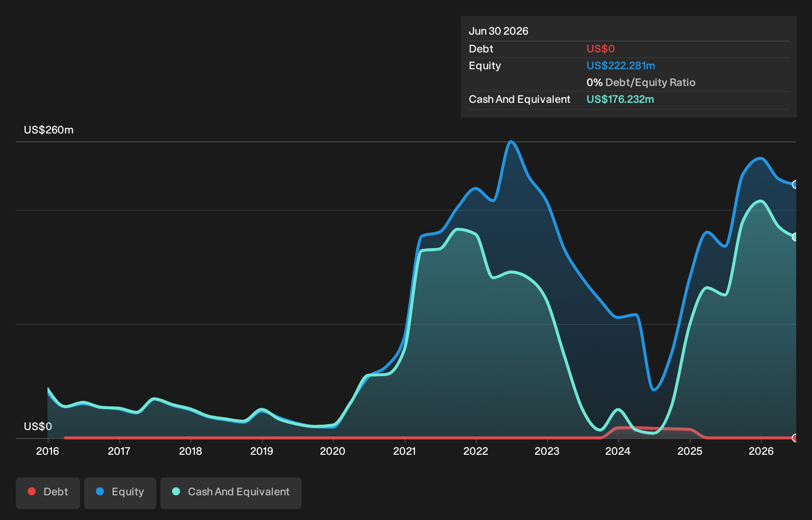The image size is (812, 520).
Task: Click the Equity end-point marker on chart
Action: pos(795,184)
